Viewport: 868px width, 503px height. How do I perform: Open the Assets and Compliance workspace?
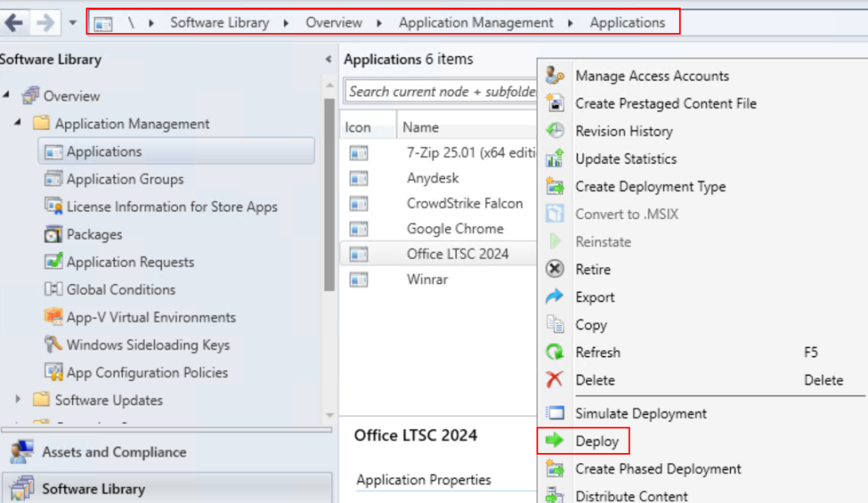pos(114,452)
